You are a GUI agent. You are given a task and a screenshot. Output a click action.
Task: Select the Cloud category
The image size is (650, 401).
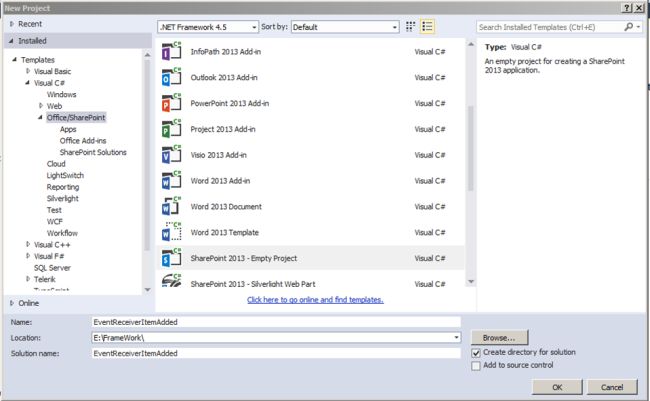[x=56, y=164]
